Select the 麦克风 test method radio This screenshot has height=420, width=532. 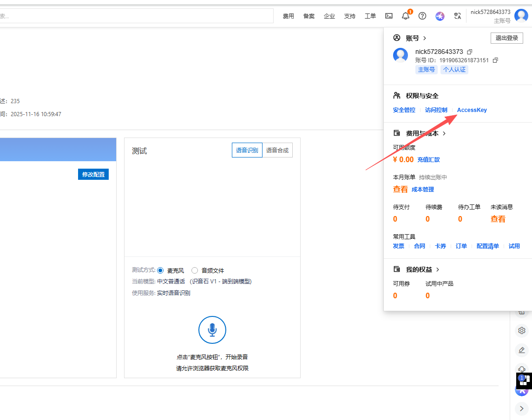[x=161, y=270]
